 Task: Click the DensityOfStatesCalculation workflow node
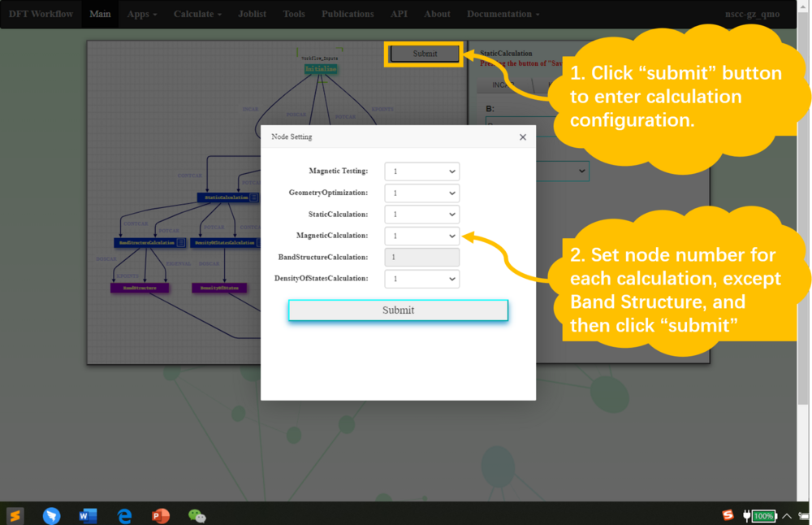coord(224,242)
